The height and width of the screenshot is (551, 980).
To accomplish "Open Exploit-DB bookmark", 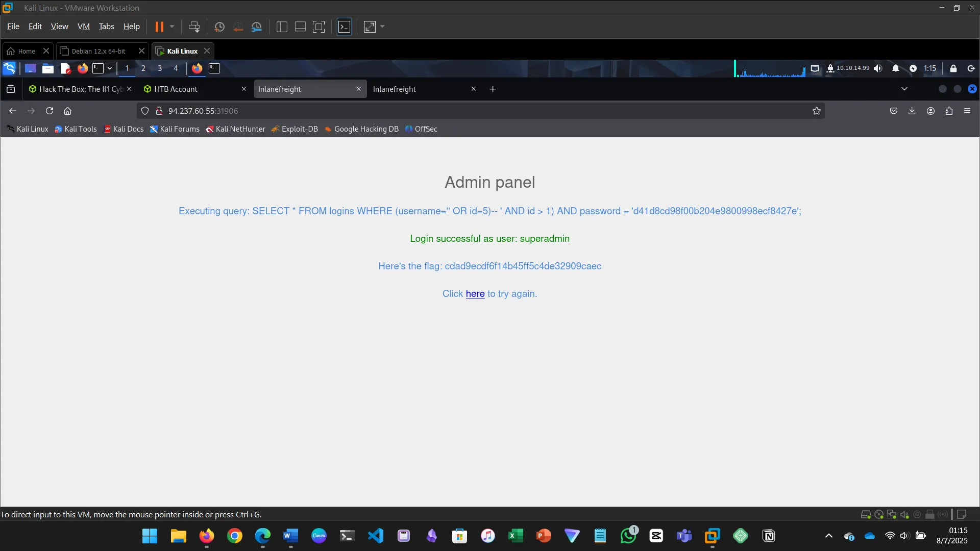I will [299, 129].
